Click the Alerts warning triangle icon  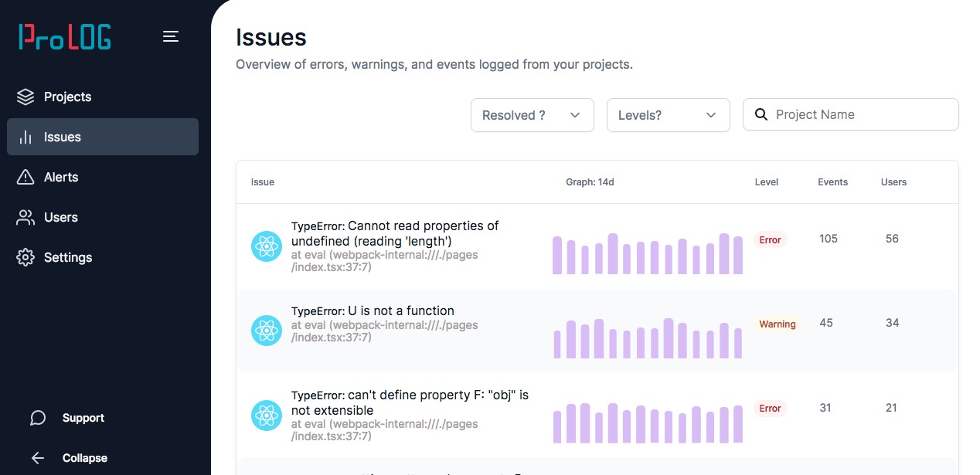coord(26,177)
